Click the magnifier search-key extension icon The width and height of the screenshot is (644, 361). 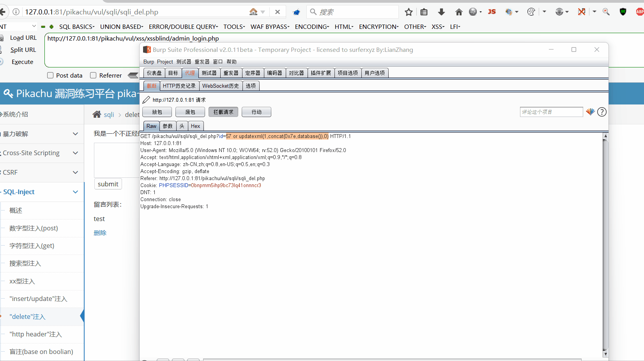click(606, 12)
